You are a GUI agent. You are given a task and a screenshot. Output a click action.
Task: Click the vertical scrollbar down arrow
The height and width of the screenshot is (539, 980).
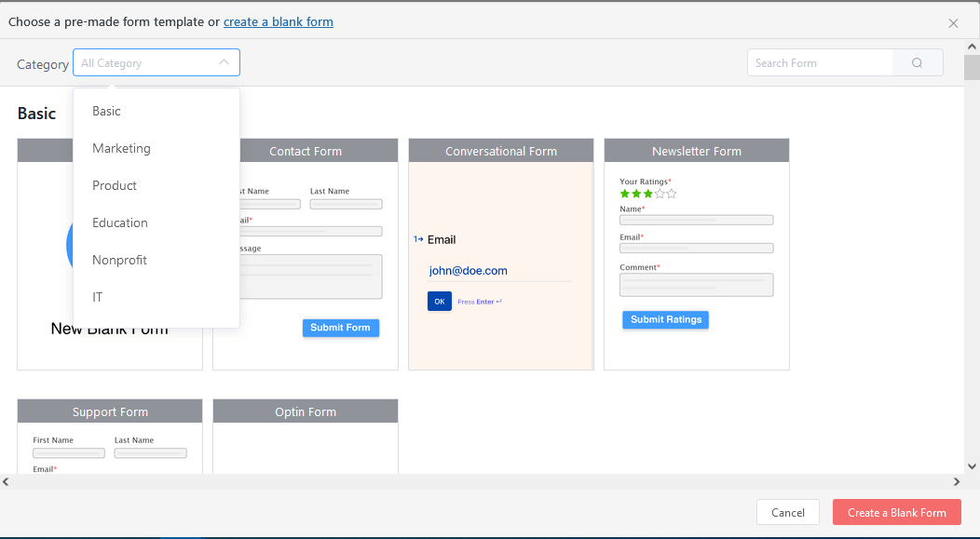(x=972, y=466)
